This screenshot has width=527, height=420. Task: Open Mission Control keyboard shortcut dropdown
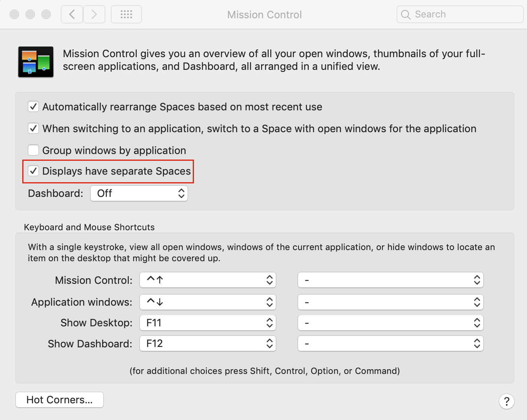pyautogui.click(x=208, y=280)
